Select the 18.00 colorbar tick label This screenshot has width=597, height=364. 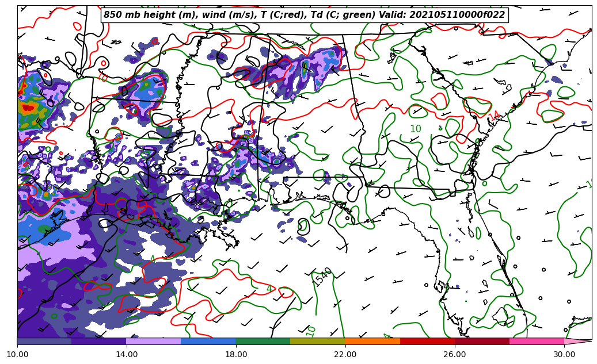tap(236, 355)
